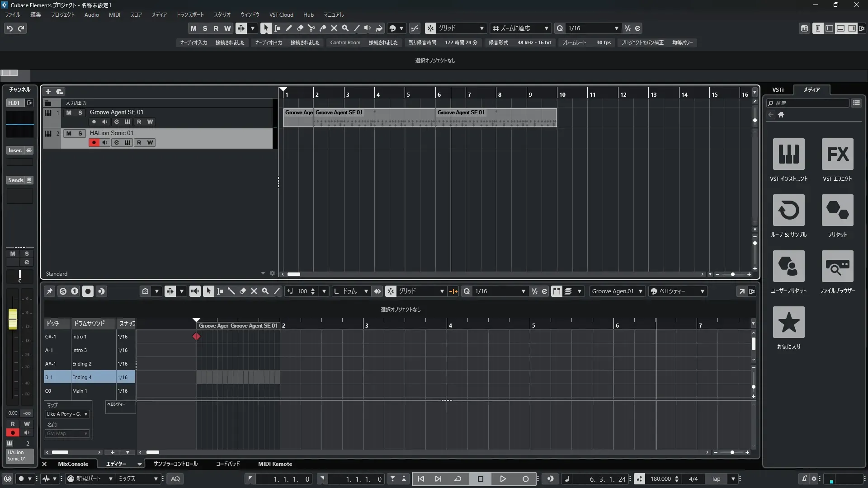Image resolution: width=868 pixels, height=488 pixels.
Task: Click the Tap tempo button
Action: click(x=716, y=479)
